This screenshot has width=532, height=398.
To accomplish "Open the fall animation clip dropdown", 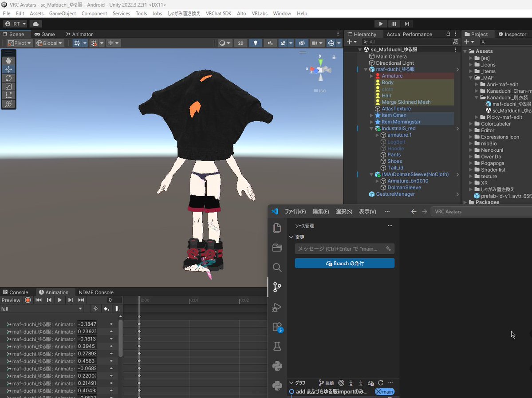I will (x=41, y=309).
